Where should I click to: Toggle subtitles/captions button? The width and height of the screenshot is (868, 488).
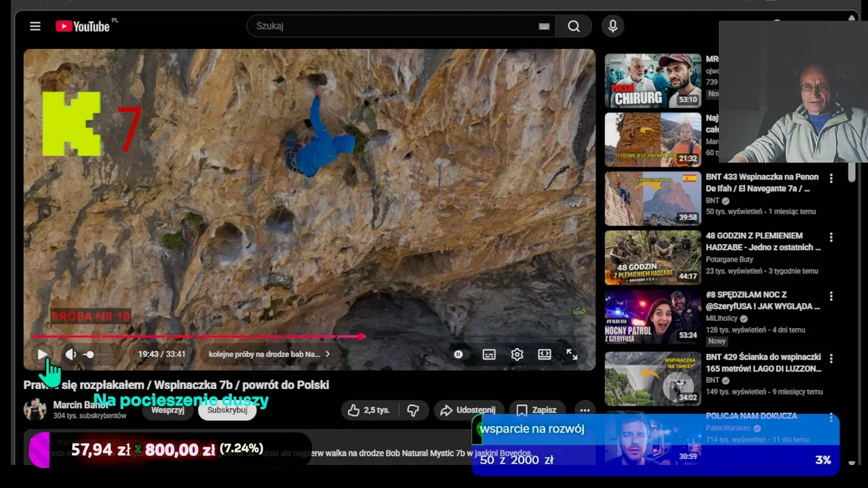pyautogui.click(x=489, y=354)
